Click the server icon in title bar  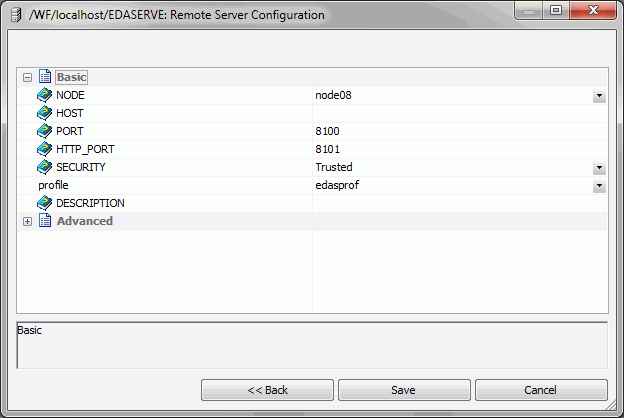[x=16, y=15]
